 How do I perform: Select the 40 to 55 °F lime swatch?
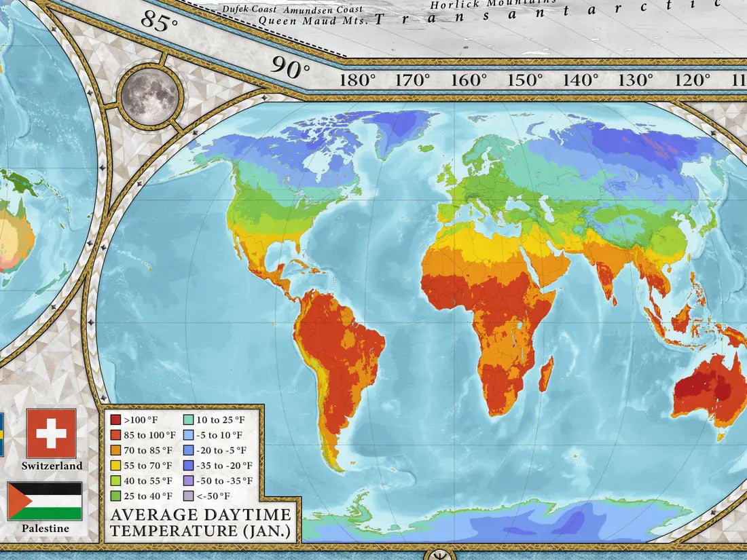115,481
